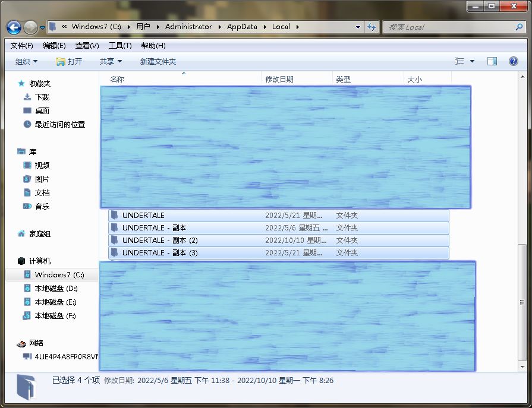This screenshot has width=532, height=408.
Task: Click folder icon of UNDERTALE - 副本 (2)
Action: tap(115, 240)
